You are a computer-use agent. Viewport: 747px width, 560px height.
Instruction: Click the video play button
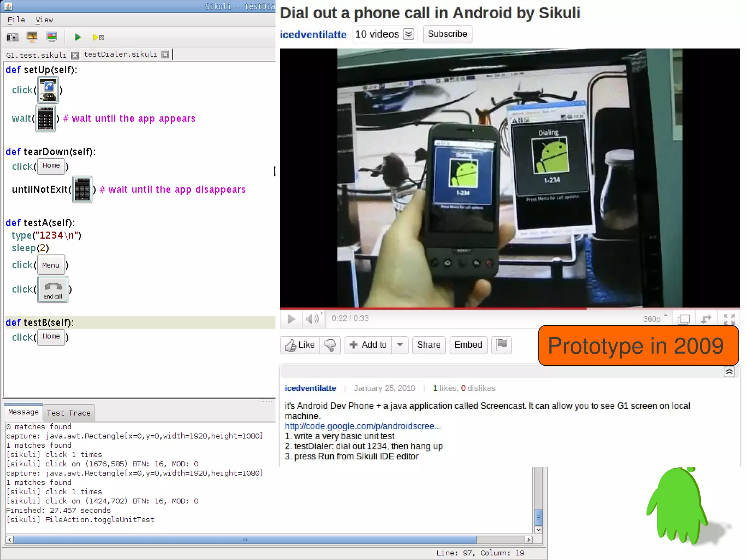(x=291, y=319)
